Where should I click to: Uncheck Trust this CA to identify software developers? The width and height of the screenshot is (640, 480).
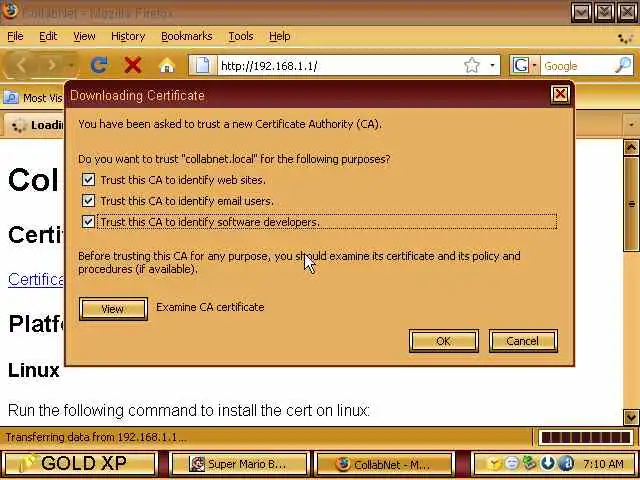[x=89, y=222]
